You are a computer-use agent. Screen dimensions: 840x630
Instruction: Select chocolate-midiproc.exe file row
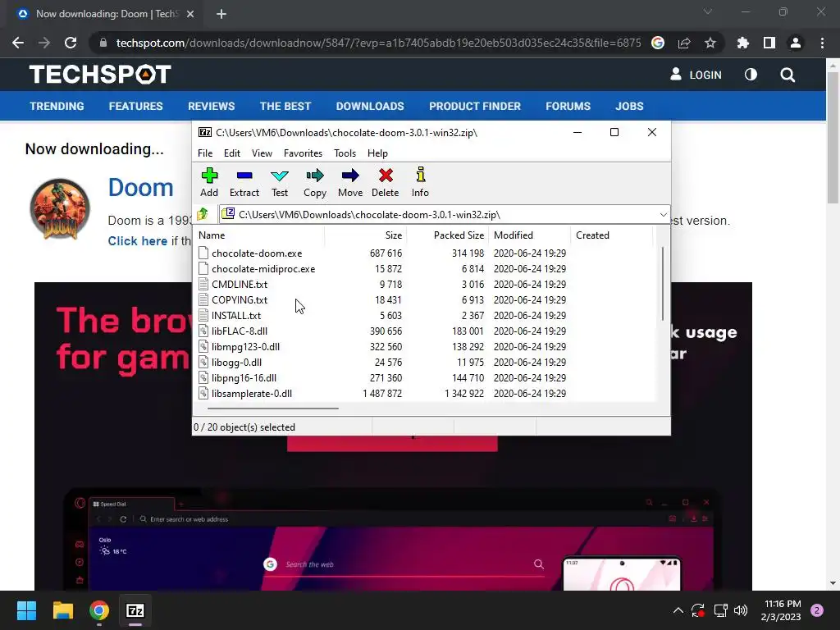pyautogui.click(x=257, y=269)
